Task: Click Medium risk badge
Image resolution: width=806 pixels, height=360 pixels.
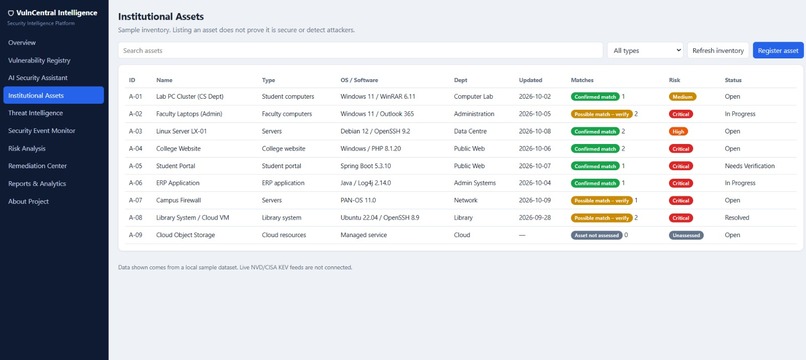Action: (683, 96)
